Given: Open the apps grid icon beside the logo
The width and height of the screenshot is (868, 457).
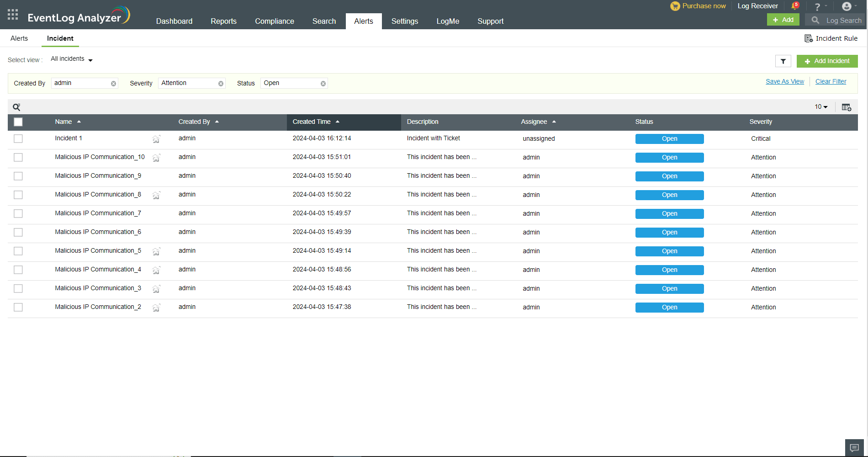Looking at the screenshot, I should coord(12,14).
